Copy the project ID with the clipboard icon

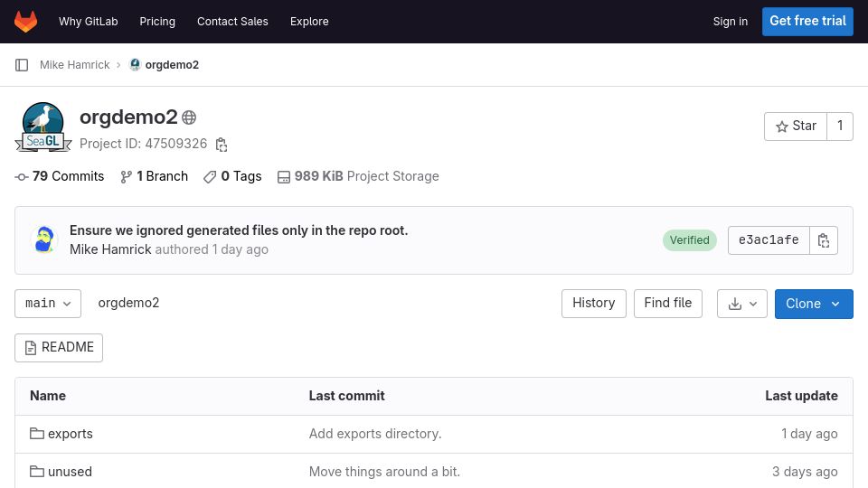tap(222, 145)
